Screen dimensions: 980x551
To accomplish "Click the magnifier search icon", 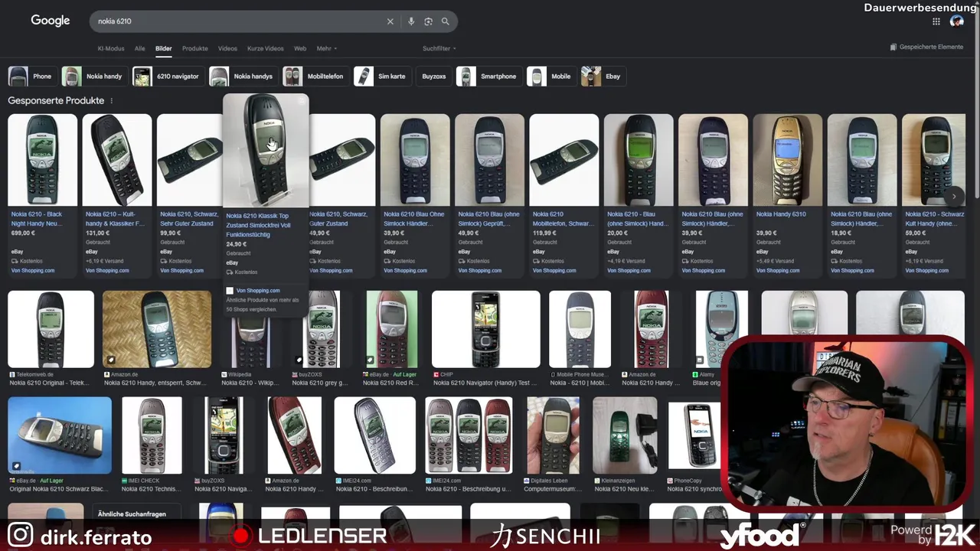I will (446, 21).
